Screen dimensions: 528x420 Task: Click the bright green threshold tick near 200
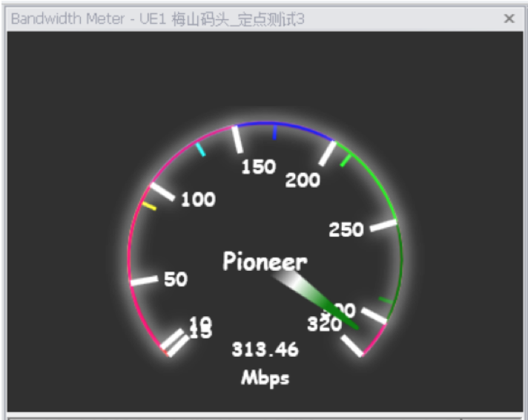coord(344,159)
